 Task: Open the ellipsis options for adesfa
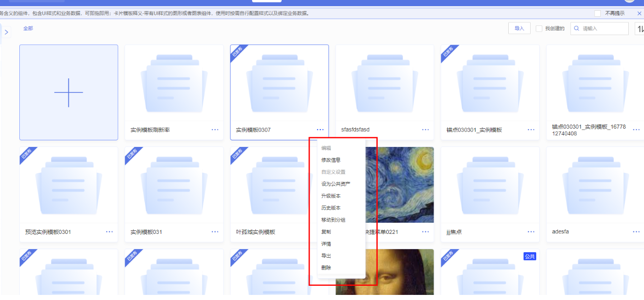636,232
